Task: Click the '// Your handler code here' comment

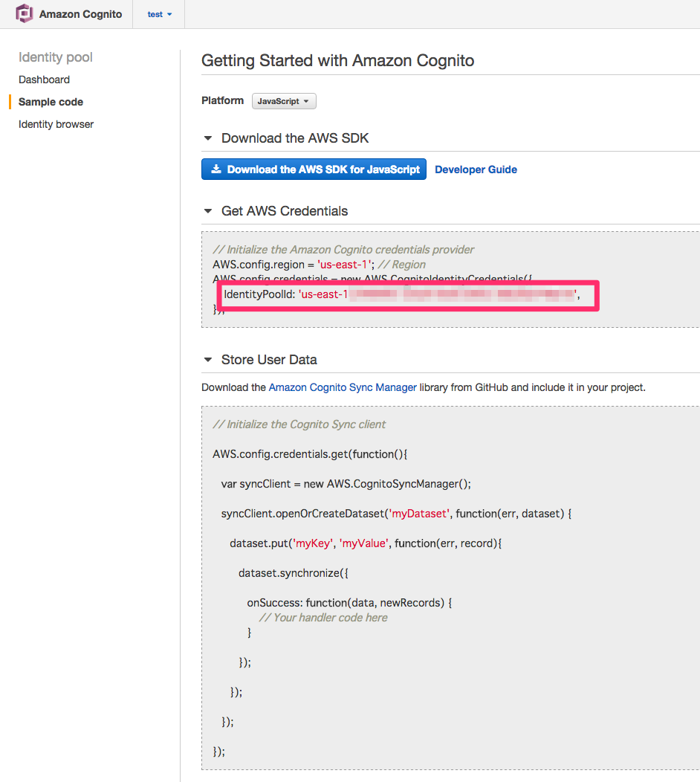Action: [323, 618]
